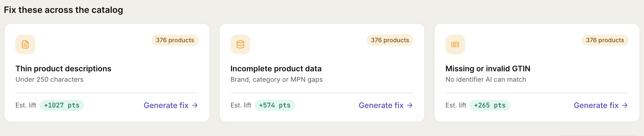Click the barcode icon for missing GTIN
The height and width of the screenshot is (136, 644).
[455, 44]
